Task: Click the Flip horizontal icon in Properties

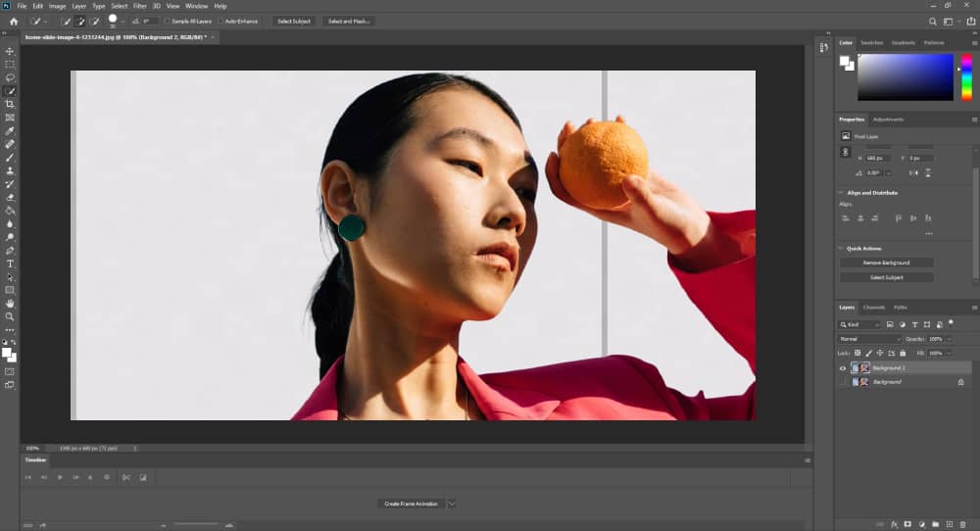Action: tap(913, 173)
